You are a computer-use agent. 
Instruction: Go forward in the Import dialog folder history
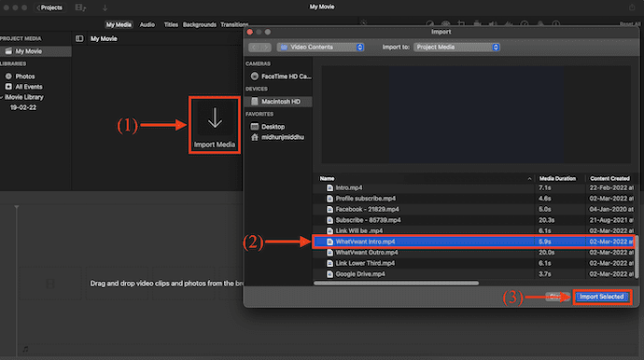266,48
